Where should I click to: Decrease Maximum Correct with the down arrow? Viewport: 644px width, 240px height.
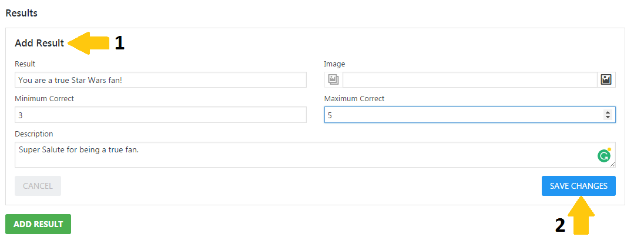point(608,118)
